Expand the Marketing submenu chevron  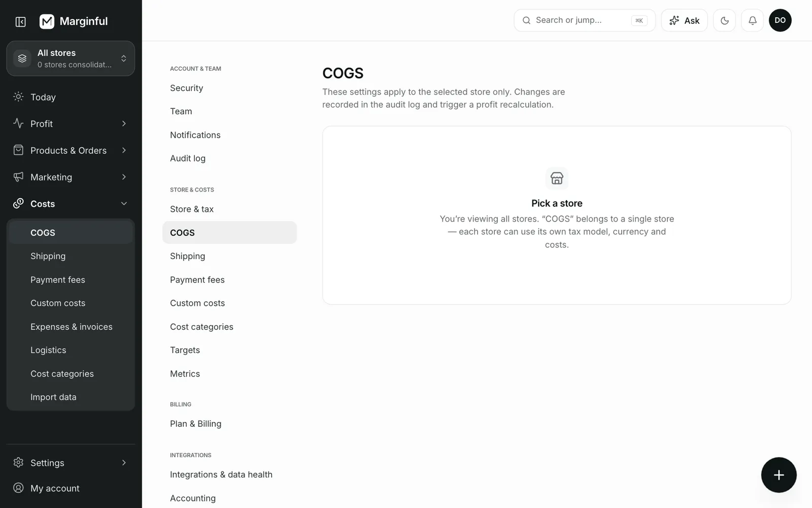point(124,177)
